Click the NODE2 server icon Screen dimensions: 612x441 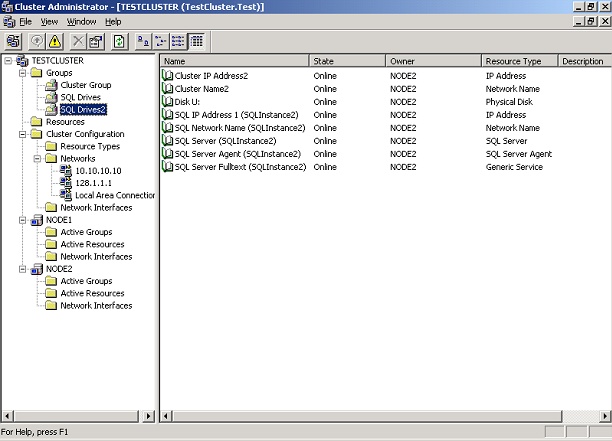[37, 269]
